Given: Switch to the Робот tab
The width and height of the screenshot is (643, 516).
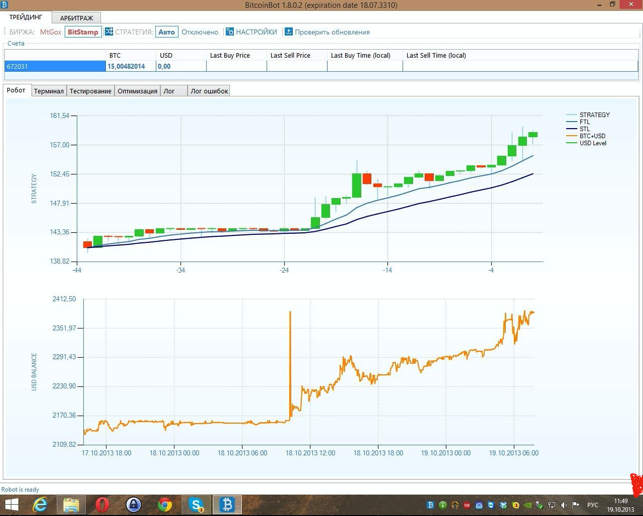Looking at the screenshot, I should tap(16, 90).
